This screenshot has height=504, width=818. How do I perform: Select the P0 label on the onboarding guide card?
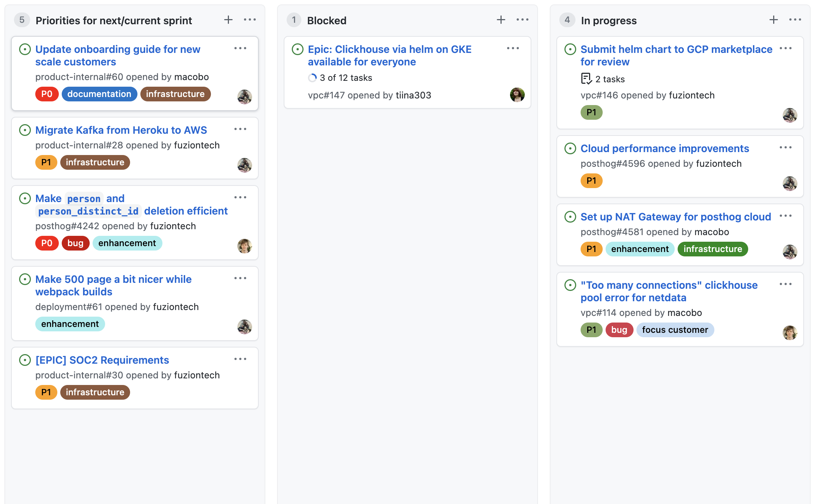click(47, 94)
